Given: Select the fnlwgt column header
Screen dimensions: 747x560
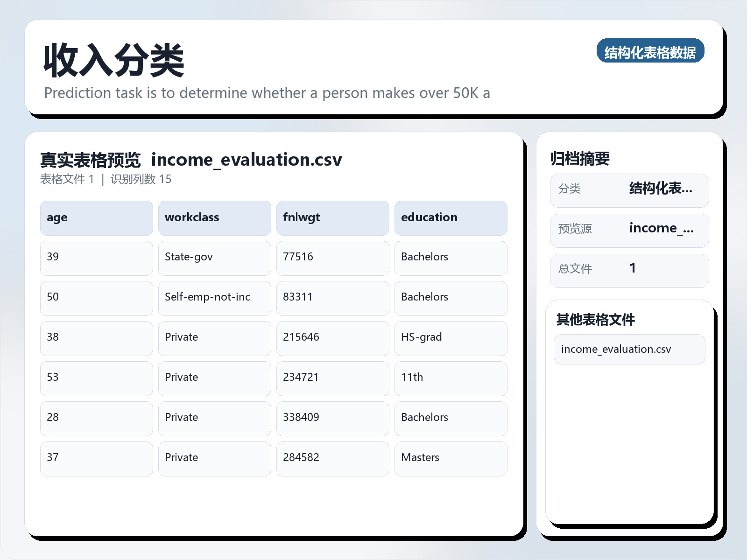Looking at the screenshot, I should pyautogui.click(x=332, y=217).
